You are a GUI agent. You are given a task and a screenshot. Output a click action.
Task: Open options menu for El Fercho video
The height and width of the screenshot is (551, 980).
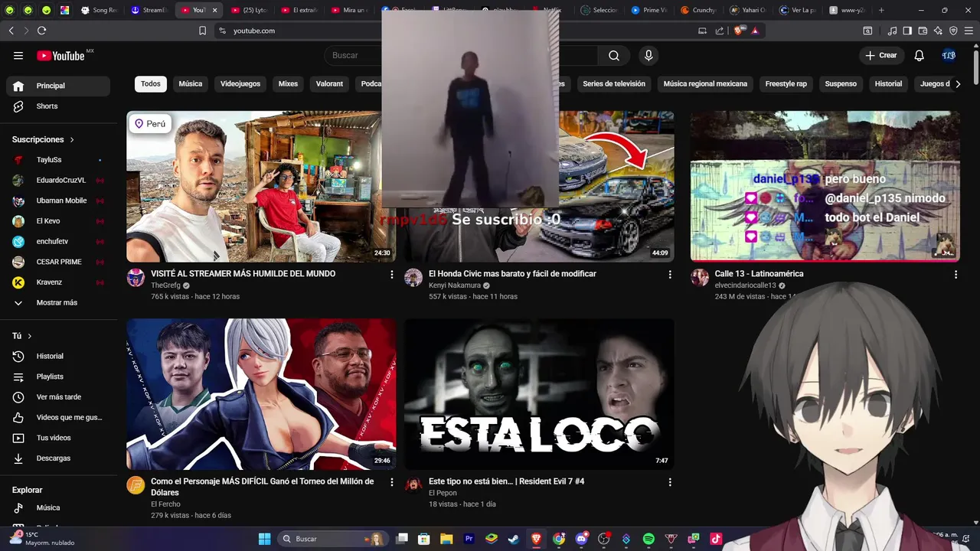click(392, 482)
